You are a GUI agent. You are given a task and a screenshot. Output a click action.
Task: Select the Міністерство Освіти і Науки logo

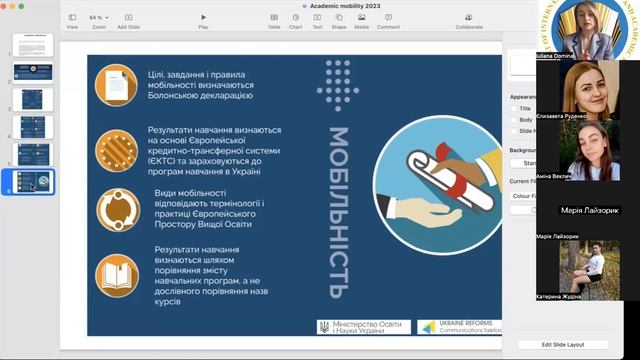(364, 327)
